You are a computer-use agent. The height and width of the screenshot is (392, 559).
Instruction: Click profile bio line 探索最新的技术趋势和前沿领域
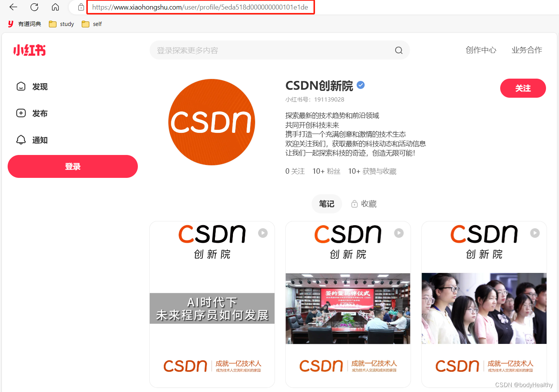[332, 116]
